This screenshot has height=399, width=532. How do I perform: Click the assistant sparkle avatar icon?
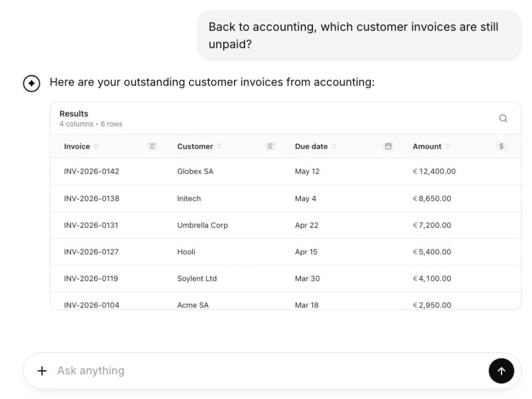pyautogui.click(x=32, y=83)
